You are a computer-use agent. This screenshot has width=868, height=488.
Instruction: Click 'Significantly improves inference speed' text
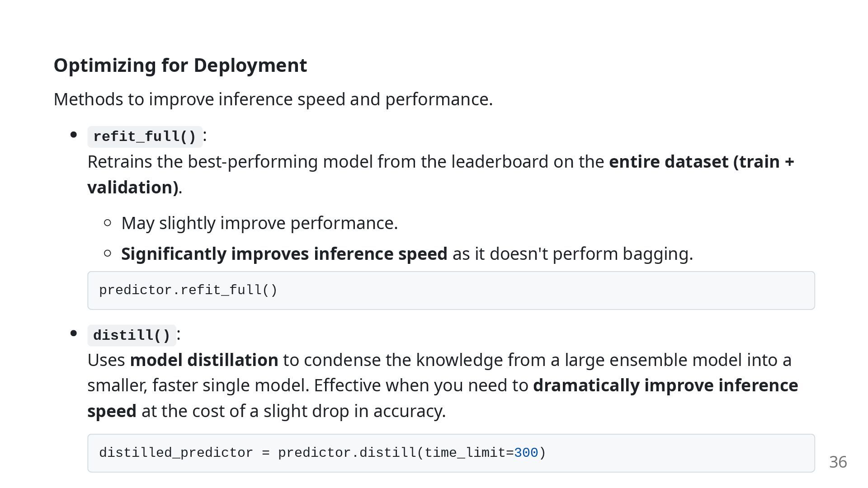284,254
